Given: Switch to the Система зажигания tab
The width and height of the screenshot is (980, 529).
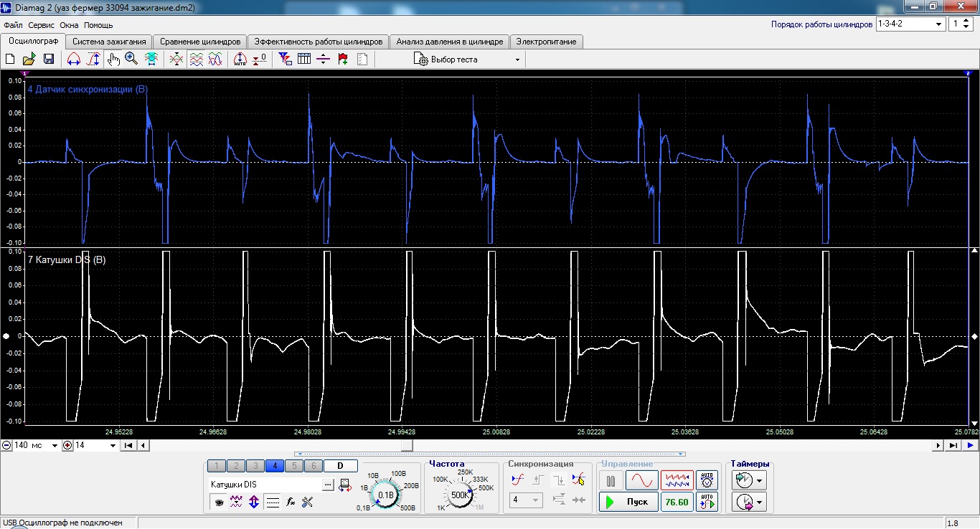Looking at the screenshot, I should coord(109,42).
